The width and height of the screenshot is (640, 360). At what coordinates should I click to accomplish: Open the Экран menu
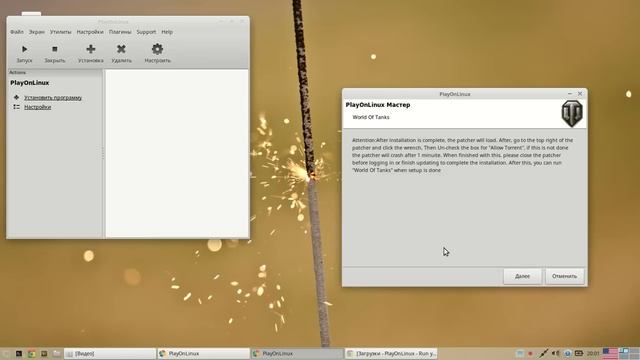(37, 32)
